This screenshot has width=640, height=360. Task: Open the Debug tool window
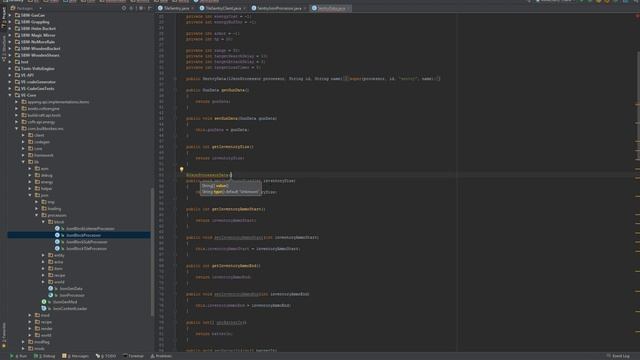click(44, 356)
